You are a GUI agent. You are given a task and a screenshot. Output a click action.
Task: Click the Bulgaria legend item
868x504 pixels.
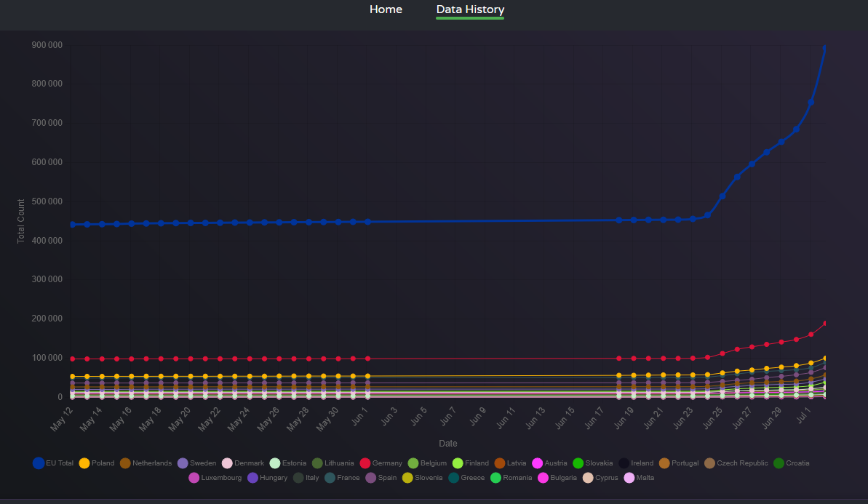[557, 477]
